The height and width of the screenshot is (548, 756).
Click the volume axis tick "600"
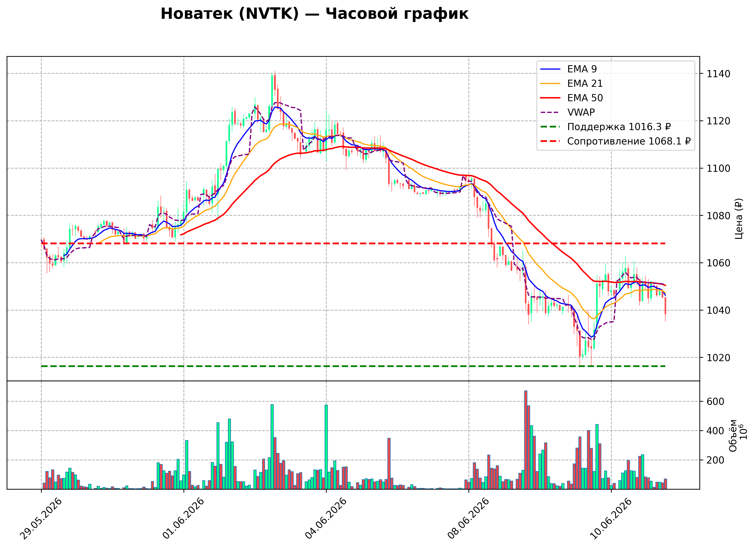715,401
